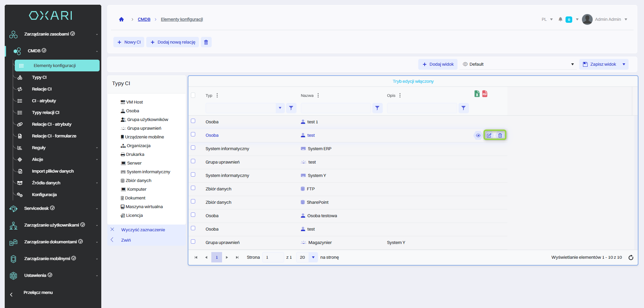Expand the Typ filter dropdown arrow
This screenshot has width=644, height=308.
(x=280, y=108)
